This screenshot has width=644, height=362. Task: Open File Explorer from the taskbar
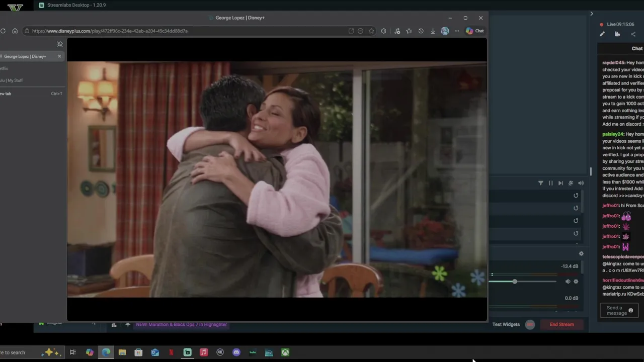[122, 352]
